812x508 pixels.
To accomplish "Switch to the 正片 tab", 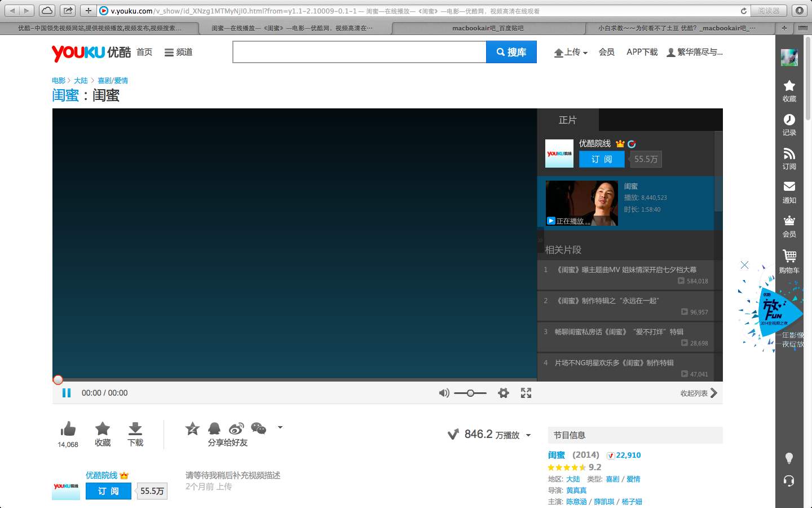I will (568, 120).
